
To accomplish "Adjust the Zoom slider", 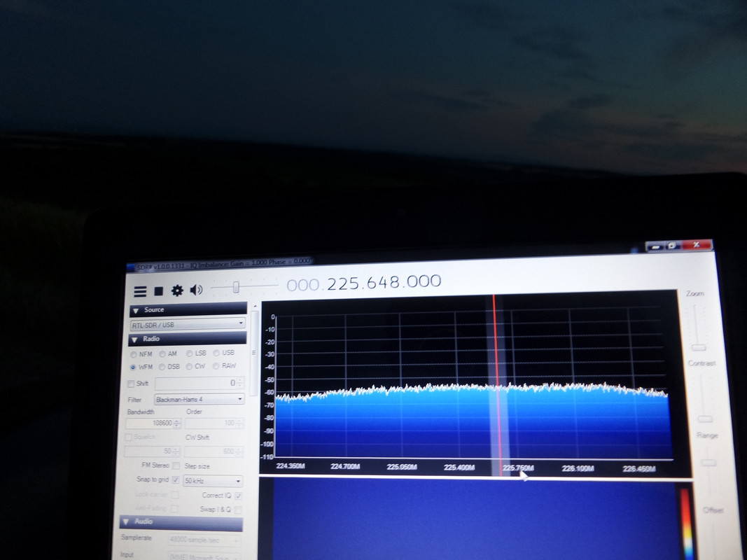I will (x=699, y=347).
